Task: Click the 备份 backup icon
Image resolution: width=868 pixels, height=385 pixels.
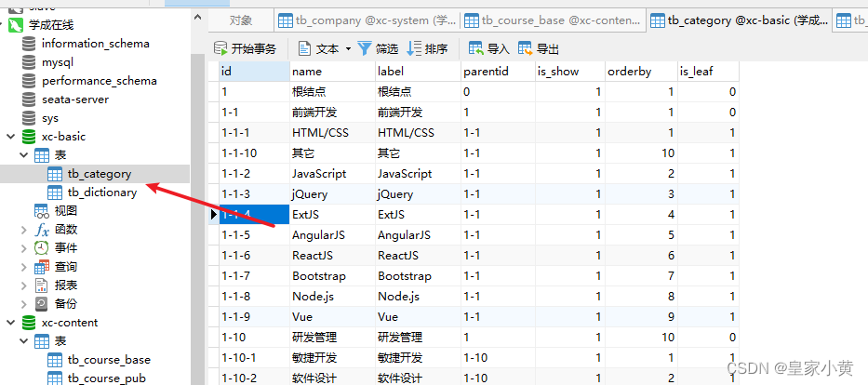Action: coord(42,304)
